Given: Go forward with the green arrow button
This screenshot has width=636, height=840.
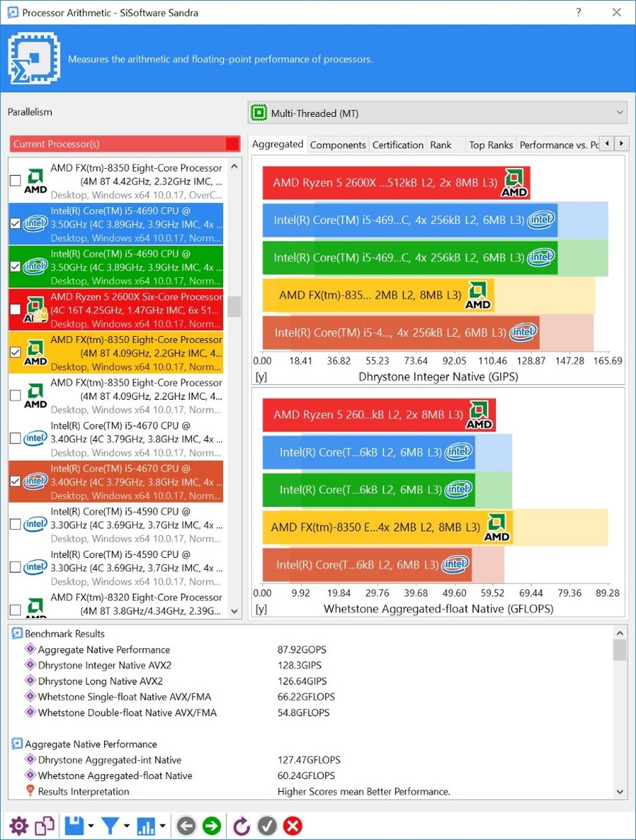Looking at the screenshot, I should 212,826.
